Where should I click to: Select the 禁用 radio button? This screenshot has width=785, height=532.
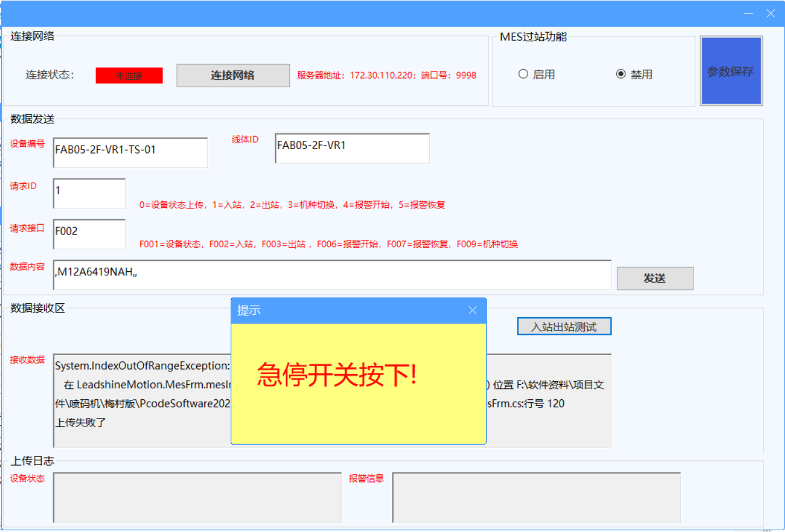621,74
